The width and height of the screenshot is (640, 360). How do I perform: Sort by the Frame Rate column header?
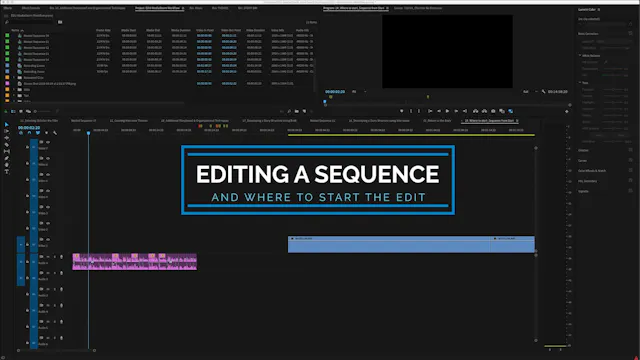pos(103,30)
